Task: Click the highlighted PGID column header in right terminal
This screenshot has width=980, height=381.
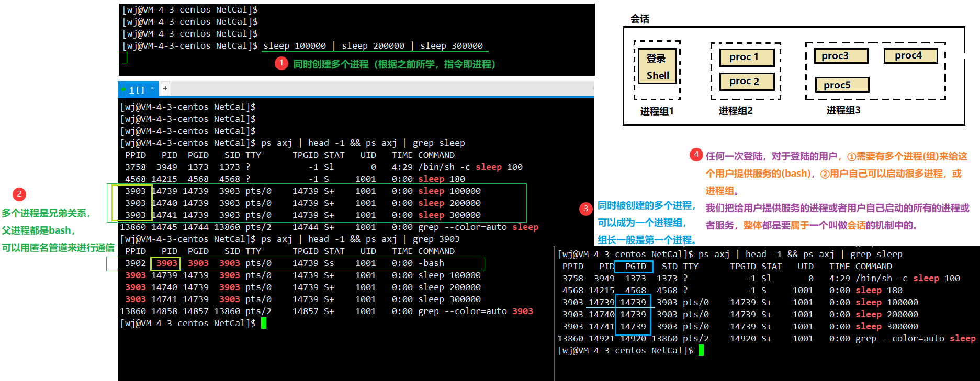Action: pos(633,267)
